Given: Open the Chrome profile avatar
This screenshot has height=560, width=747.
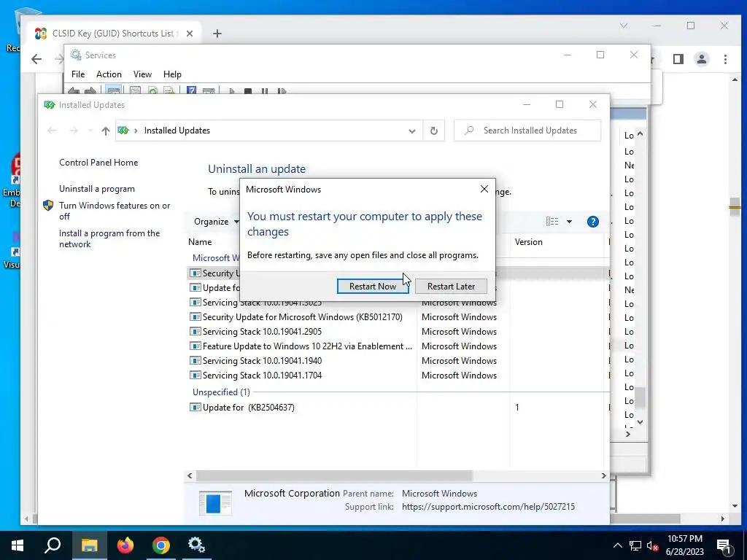Looking at the screenshot, I should click(701, 59).
